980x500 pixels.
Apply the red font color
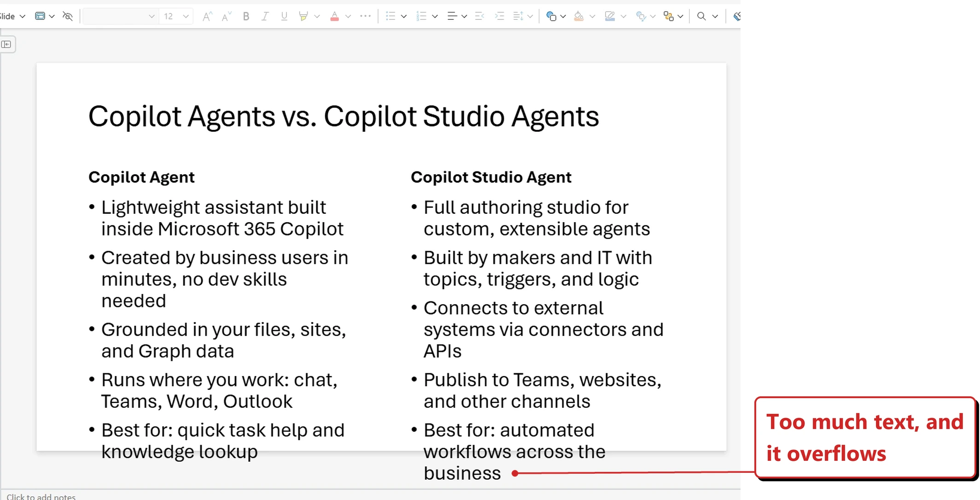[x=334, y=16]
